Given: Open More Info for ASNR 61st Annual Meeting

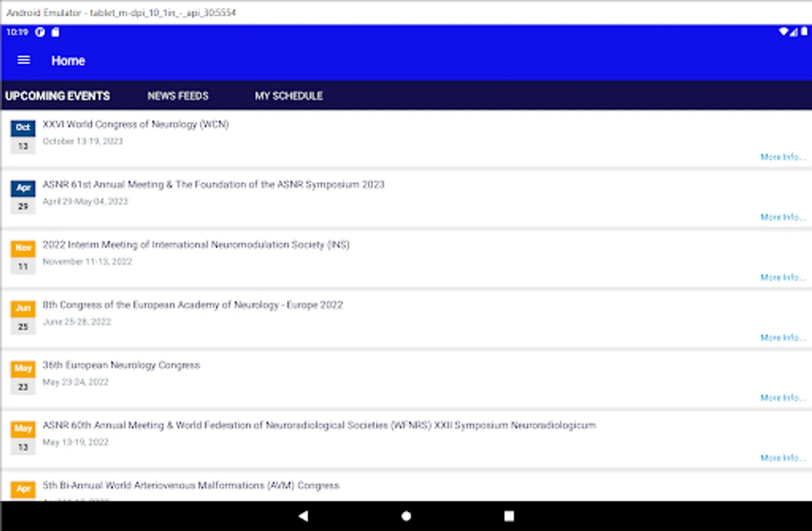Looking at the screenshot, I should (782, 217).
